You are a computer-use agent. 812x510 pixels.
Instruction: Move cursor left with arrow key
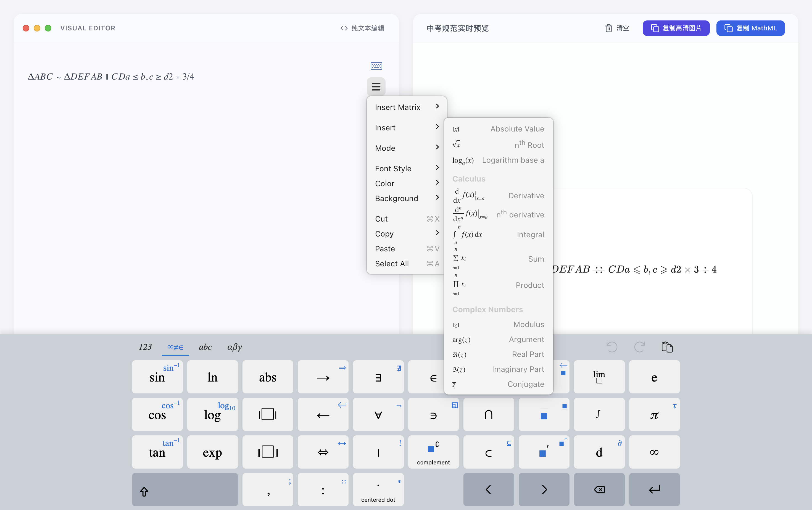click(489, 490)
